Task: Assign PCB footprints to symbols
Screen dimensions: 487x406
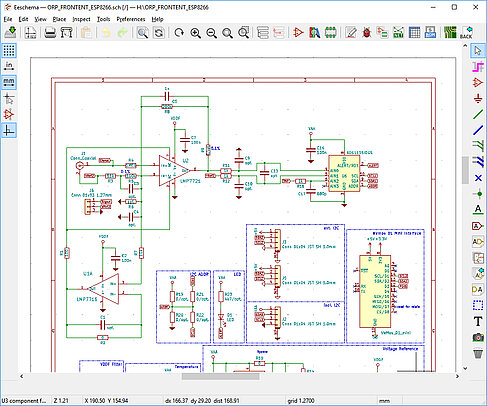Action: 383,33
